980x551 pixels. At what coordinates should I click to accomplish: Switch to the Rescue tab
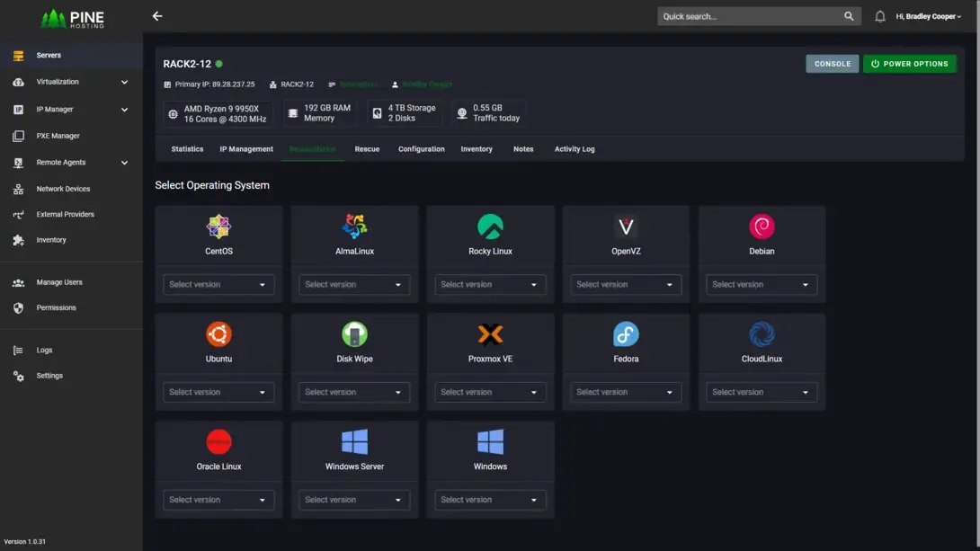367,149
